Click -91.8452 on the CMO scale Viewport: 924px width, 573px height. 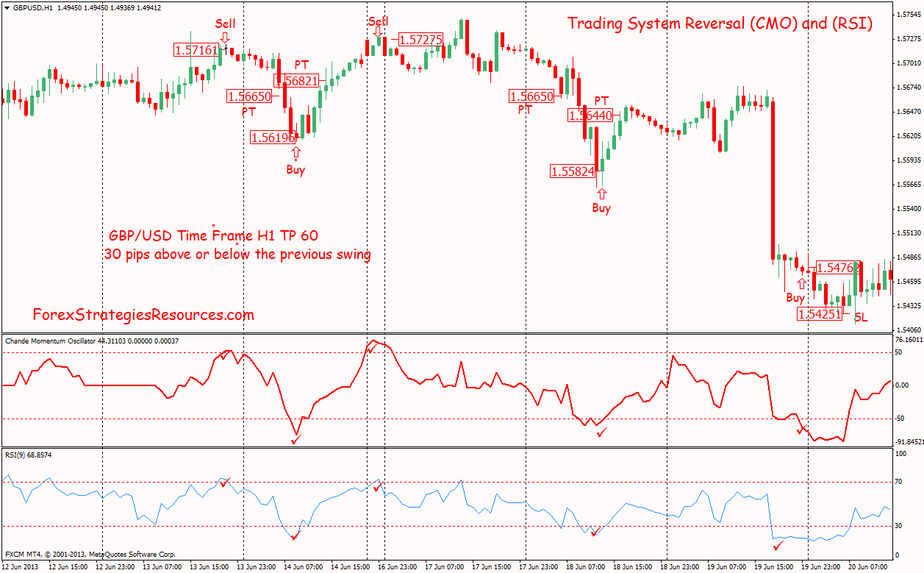909,442
